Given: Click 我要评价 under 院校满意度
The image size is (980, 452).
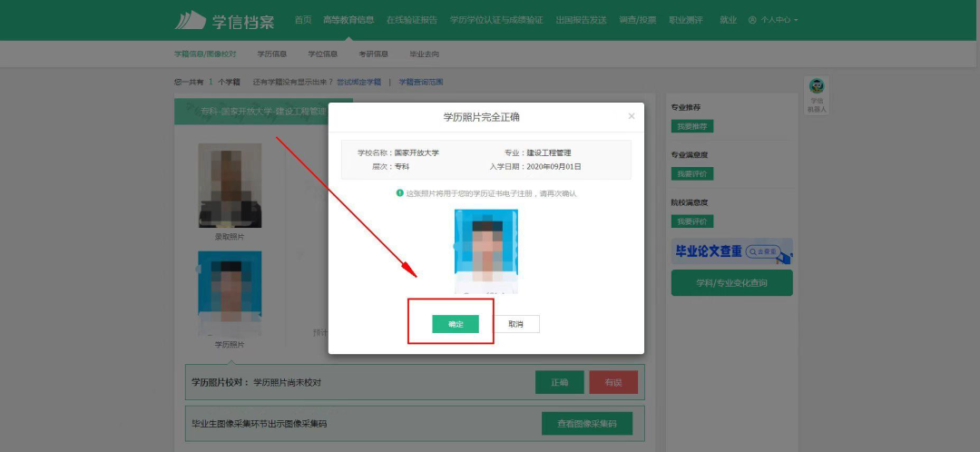Looking at the screenshot, I should (x=691, y=221).
